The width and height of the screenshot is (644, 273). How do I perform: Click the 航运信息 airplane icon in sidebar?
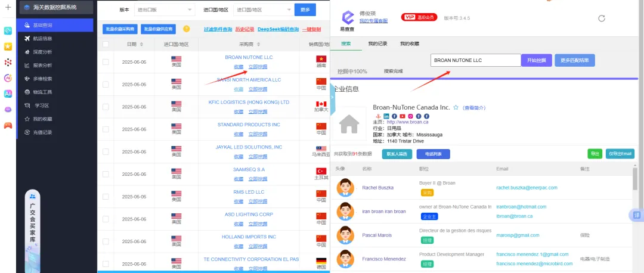tap(27, 39)
